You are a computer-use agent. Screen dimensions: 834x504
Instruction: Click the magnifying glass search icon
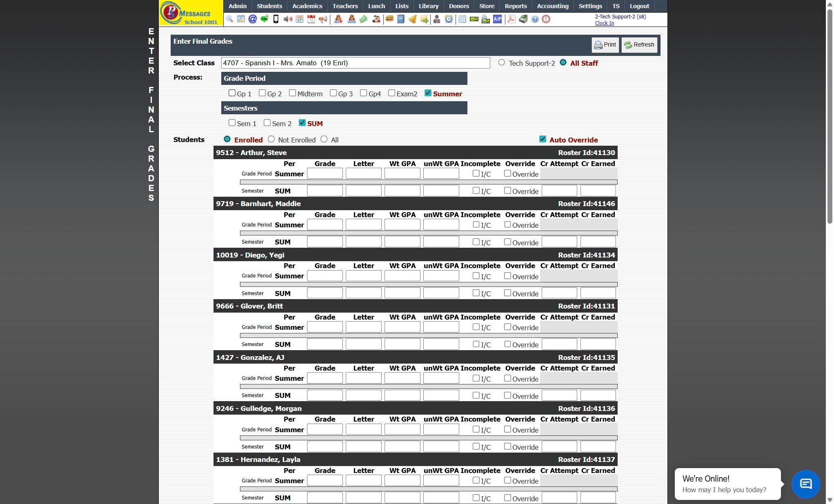(229, 19)
